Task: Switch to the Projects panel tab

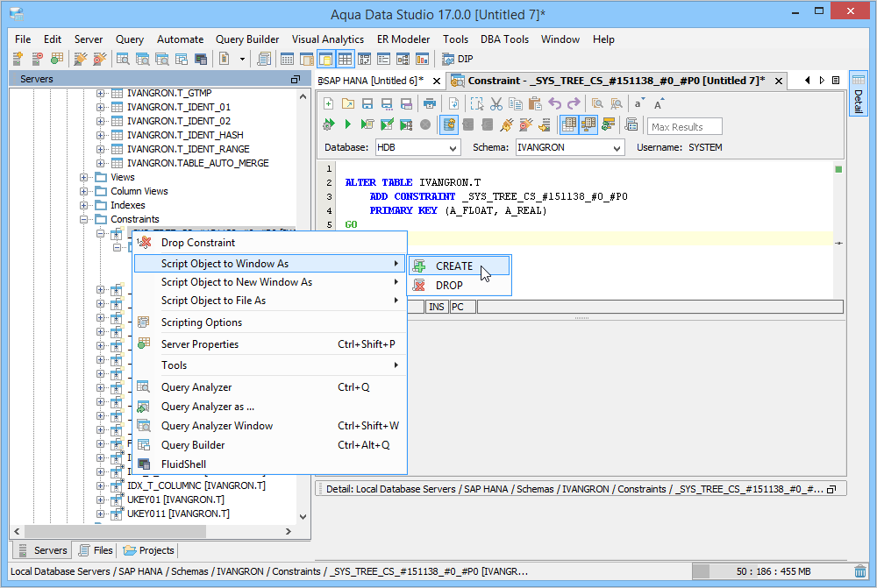Action: coord(149,550)
